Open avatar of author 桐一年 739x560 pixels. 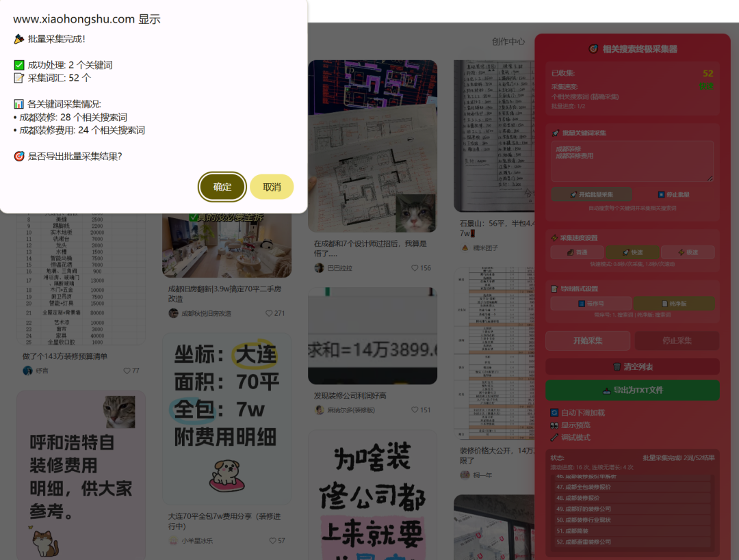click(465, 475)
